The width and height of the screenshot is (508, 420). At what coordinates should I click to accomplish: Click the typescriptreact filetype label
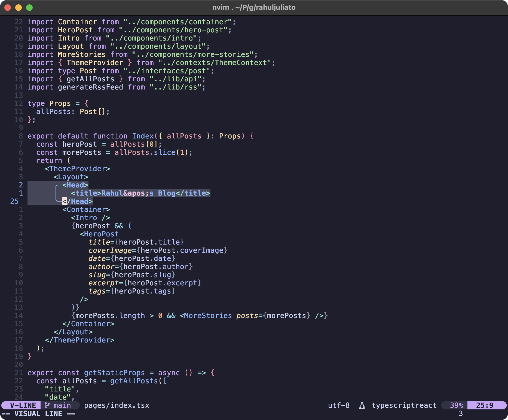click(404, 405)
